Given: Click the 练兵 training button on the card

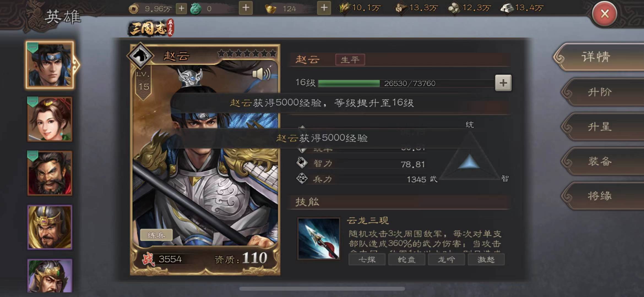Looking at the screenshot, I should 156,235.
